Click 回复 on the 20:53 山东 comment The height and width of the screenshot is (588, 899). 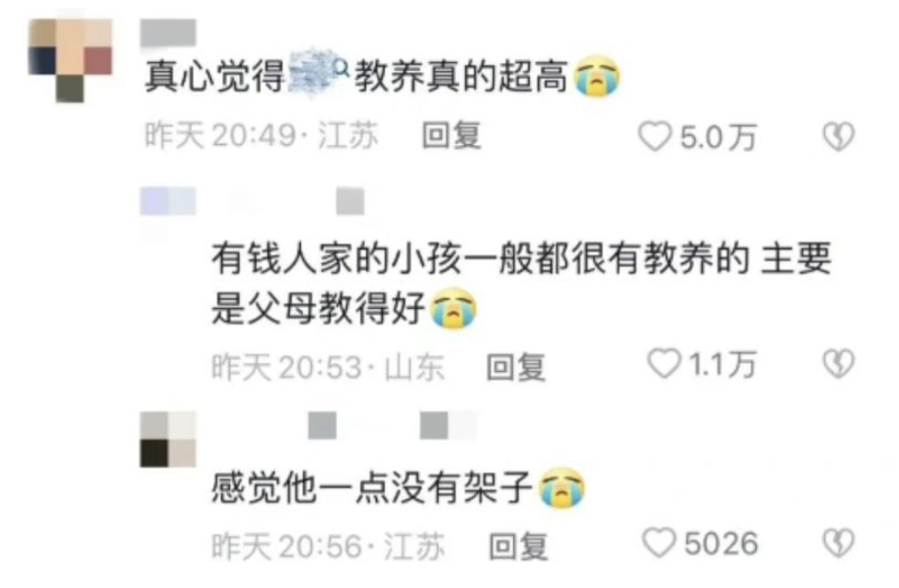pos(515,367)
